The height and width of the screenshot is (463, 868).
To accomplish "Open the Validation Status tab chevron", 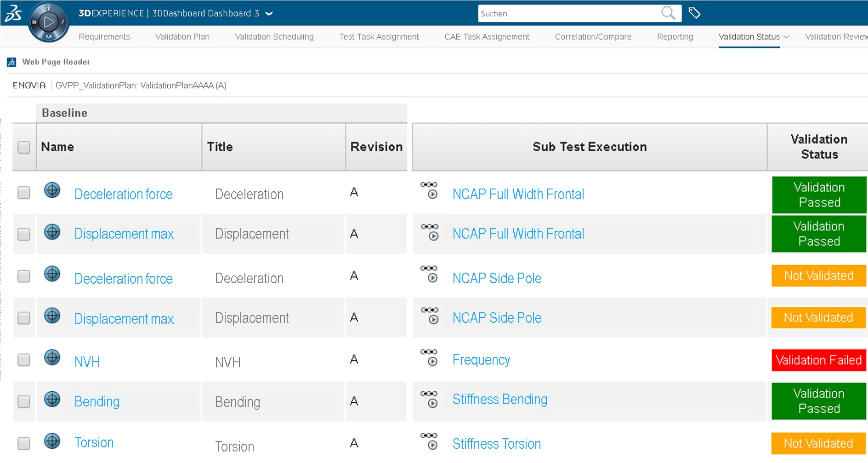I will pos(787,37).
